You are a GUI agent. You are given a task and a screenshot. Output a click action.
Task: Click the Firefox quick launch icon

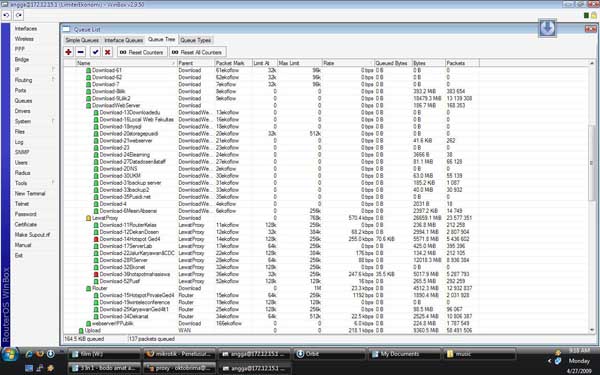click(x=39, y=354)
